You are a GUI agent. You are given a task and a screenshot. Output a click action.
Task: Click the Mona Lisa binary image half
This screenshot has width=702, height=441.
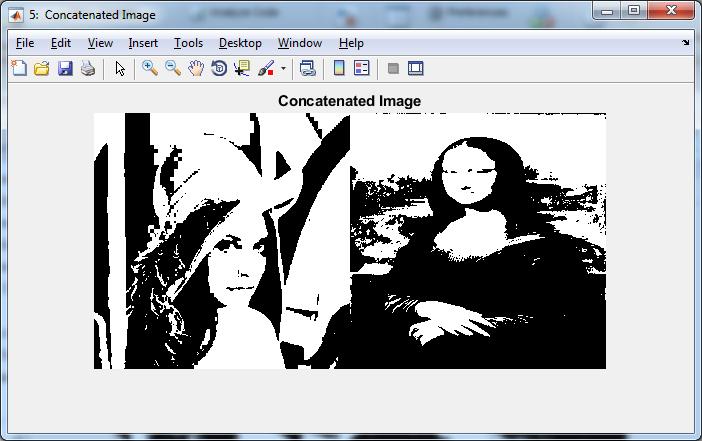(478, 241)
